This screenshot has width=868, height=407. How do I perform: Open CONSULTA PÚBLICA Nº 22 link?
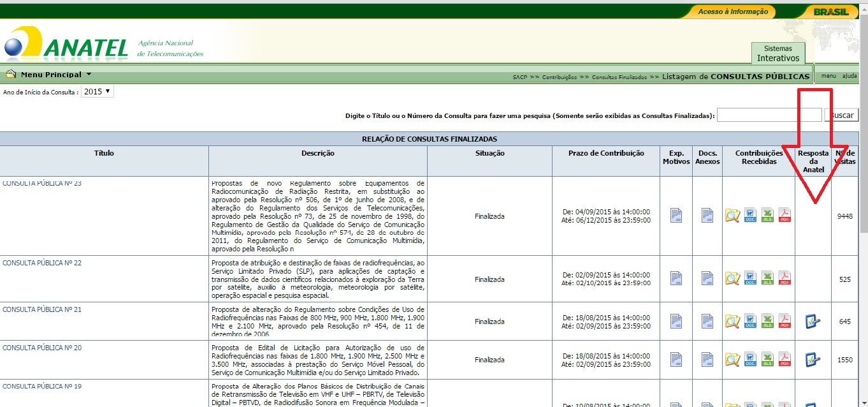coord(42,263)
